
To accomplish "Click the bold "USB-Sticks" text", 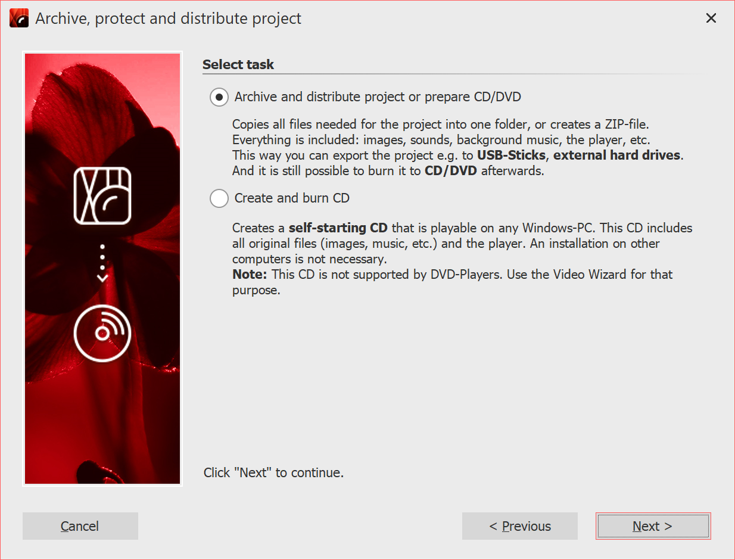I will pos(511,155).
